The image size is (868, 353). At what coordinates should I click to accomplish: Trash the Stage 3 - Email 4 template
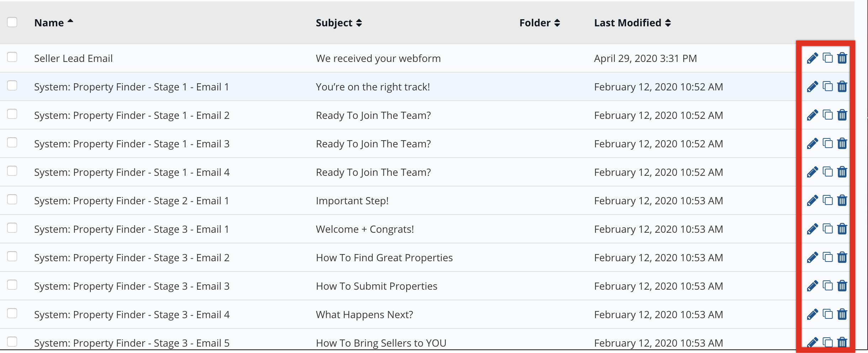click(842, 314)
